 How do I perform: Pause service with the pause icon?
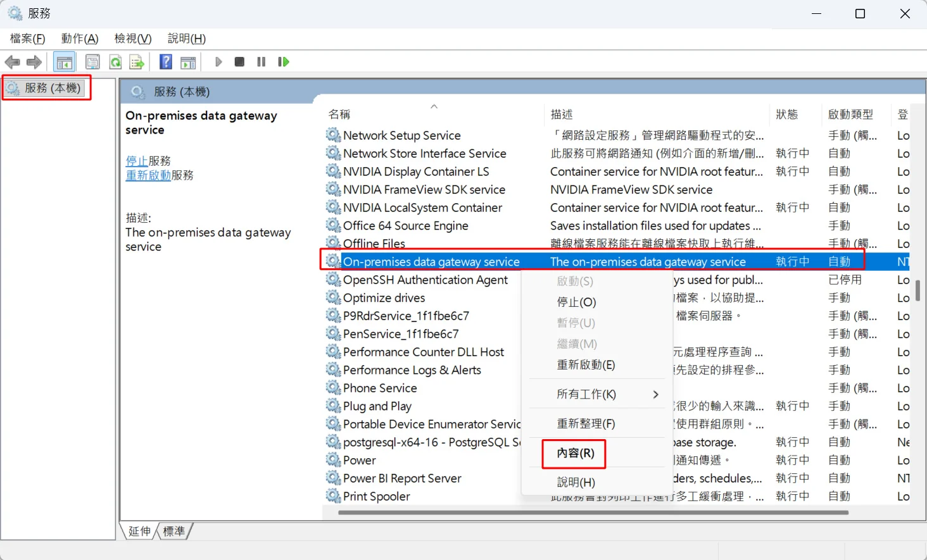261,62
